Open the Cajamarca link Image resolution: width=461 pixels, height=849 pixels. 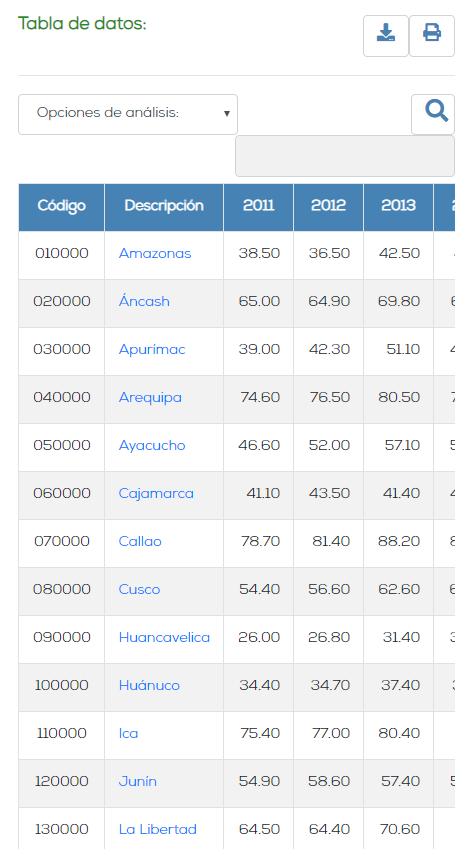tap(156, 493)
